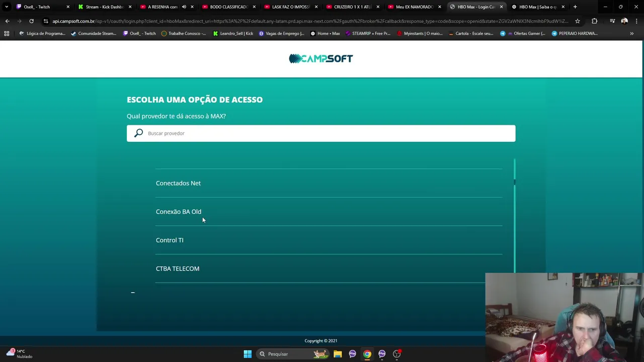Open Home • Max bookmark
Image resolution: width=644 pixels, height=362 pixels.
pos(325,33)
